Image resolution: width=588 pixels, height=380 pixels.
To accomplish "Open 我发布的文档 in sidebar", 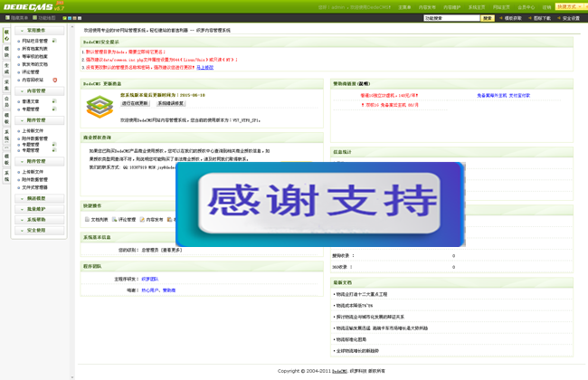I will pyautogui.click(x=34, y=64).
